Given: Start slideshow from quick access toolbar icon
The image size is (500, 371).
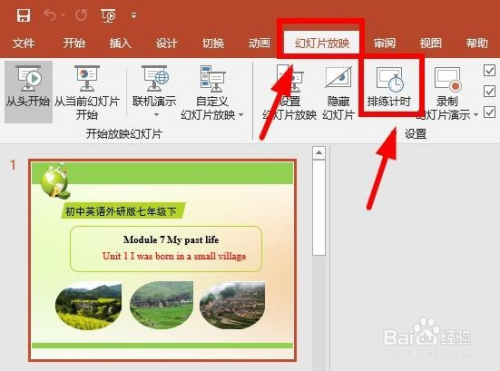Looking at the screenshot, I should [x=108, y=16].
